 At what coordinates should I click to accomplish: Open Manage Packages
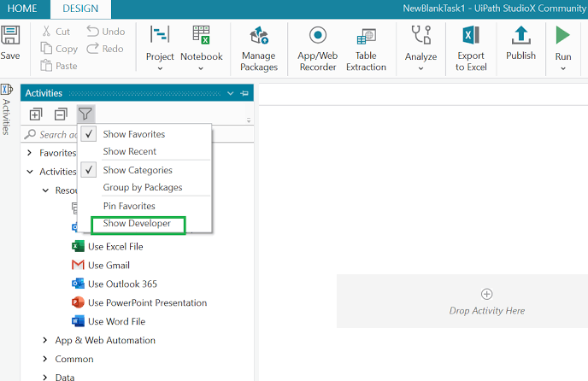[x=259, y=49]
